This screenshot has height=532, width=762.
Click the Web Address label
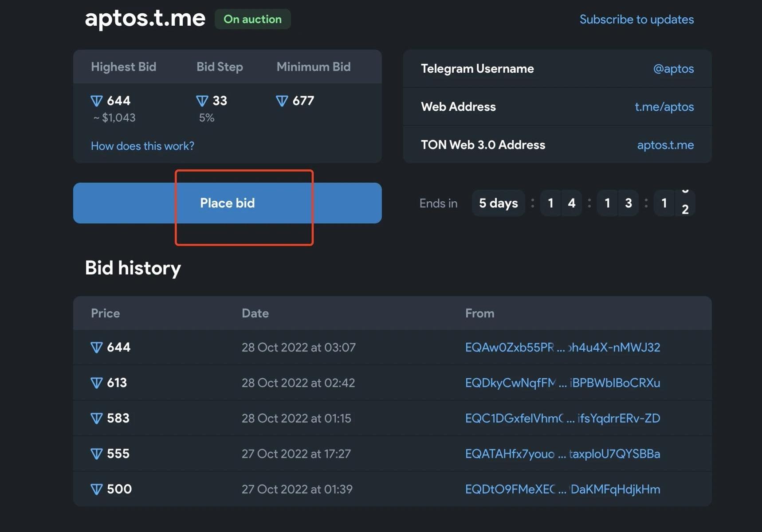coord(458,107)
